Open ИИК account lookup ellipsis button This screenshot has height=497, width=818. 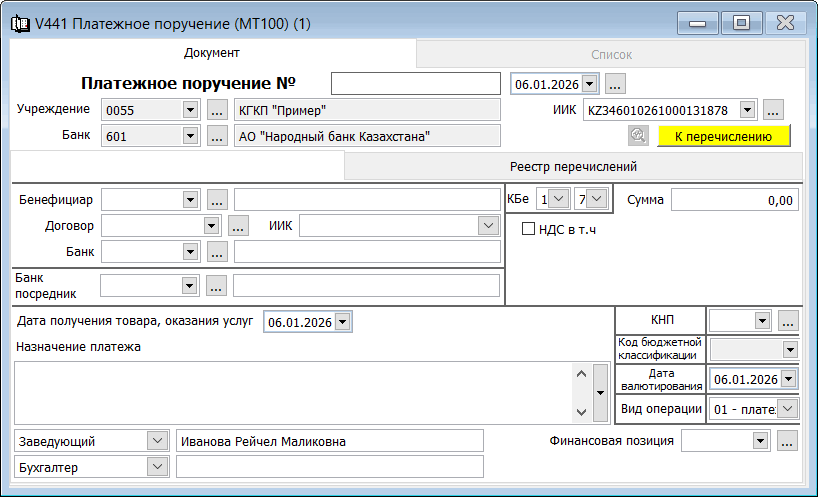click(x=773, y=110)
